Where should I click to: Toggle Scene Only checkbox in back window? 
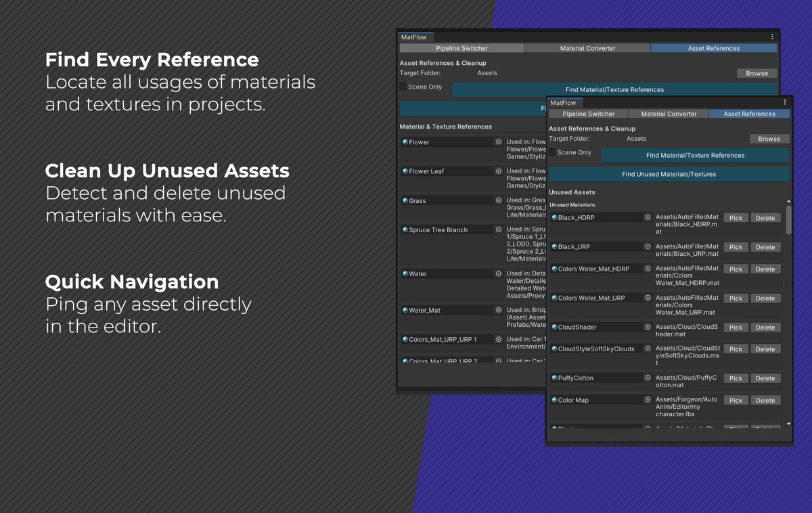[x=403, y=87]
